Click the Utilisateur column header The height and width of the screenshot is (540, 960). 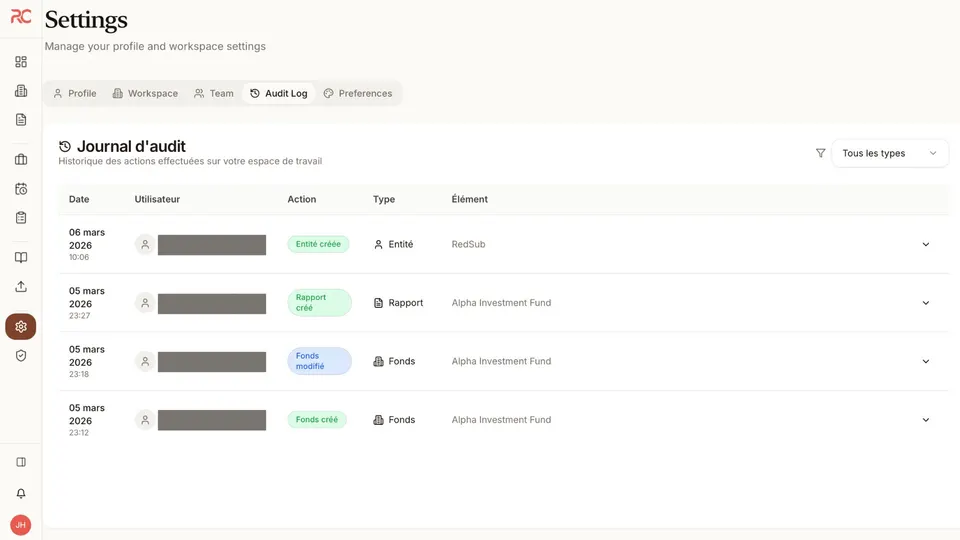click(x=157, y=199)
